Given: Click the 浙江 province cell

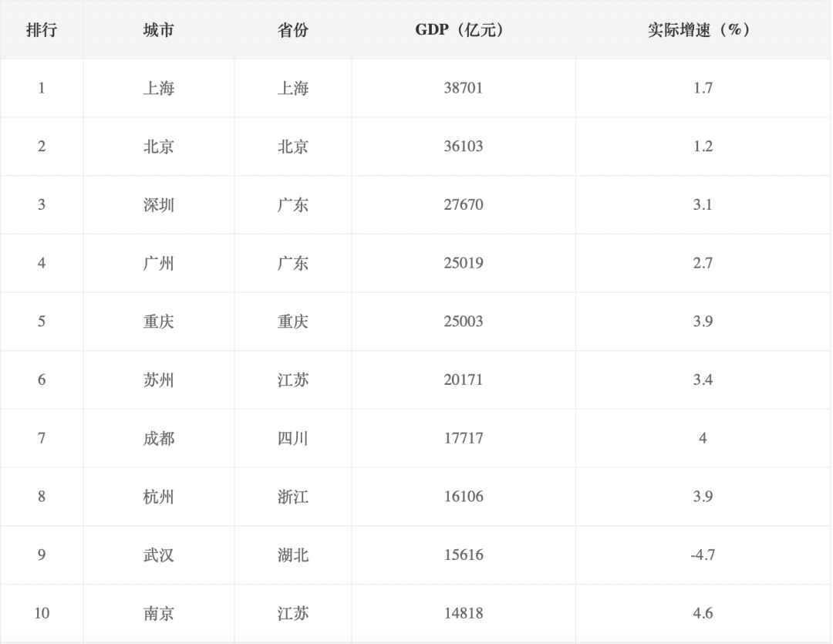Looking at the screenshot, I should [293, 497].
